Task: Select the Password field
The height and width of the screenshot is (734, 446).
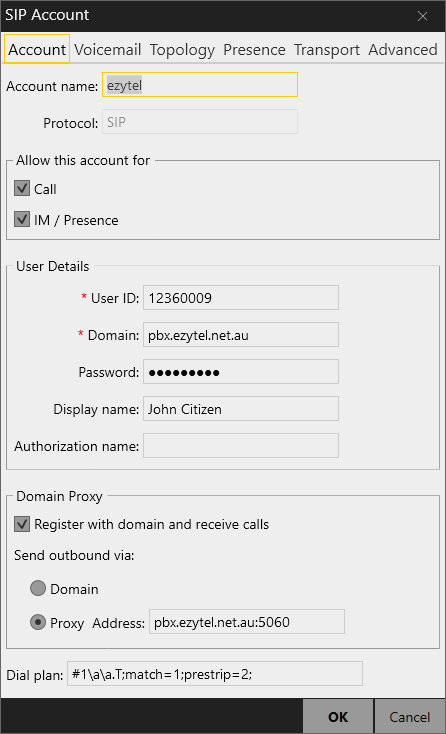Action: coord(241,372)
